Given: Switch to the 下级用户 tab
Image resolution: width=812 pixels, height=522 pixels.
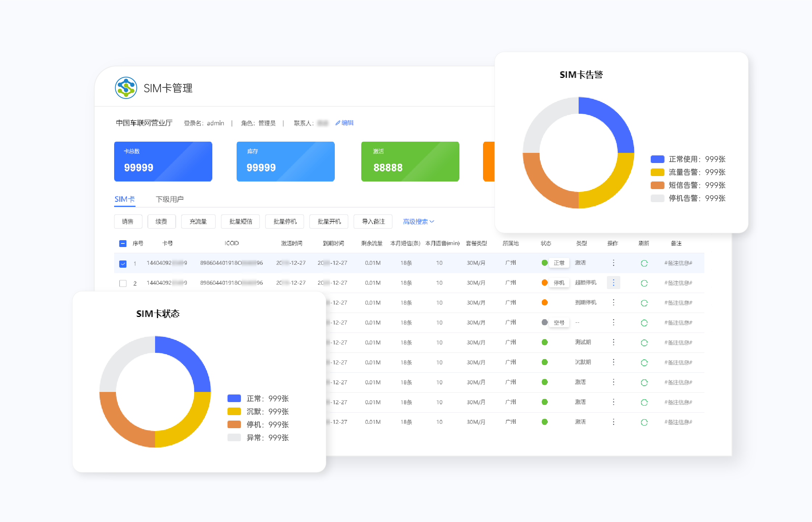Looking at the screenshot, I should point(170,199).
